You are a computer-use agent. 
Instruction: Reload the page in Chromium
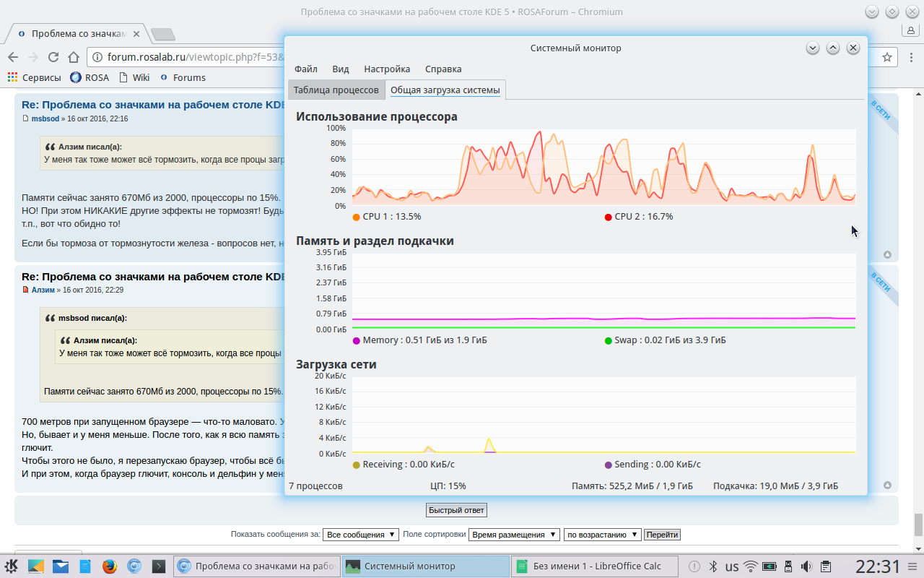pos(53,57)
